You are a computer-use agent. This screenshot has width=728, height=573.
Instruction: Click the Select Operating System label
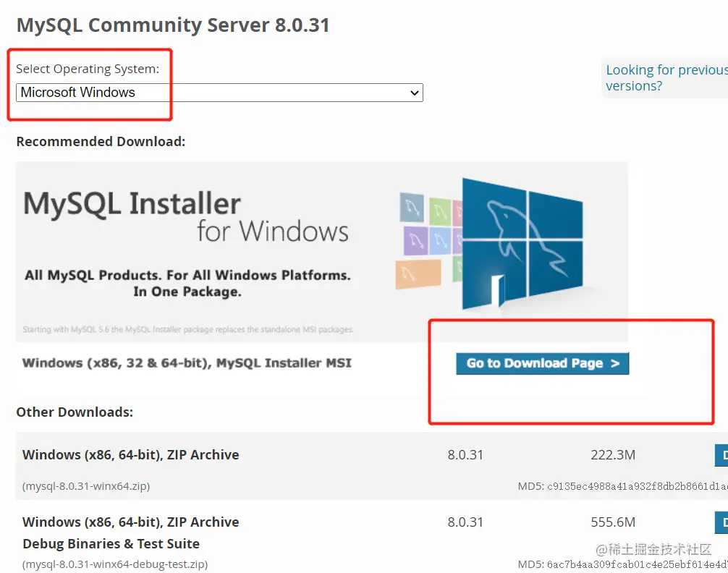point(88,69)
